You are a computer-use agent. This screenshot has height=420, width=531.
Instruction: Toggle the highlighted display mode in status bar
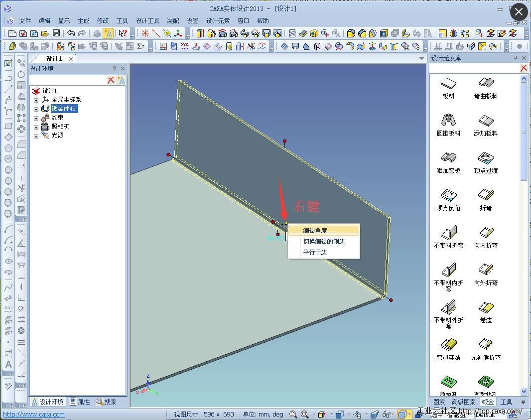click(x=402, y=414)
